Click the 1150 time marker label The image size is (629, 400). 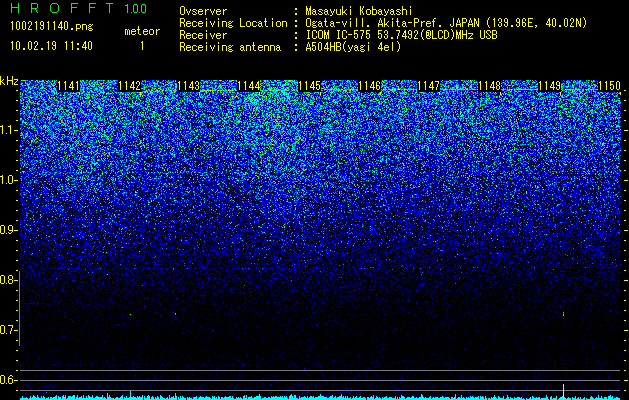[x=609, y=86]
